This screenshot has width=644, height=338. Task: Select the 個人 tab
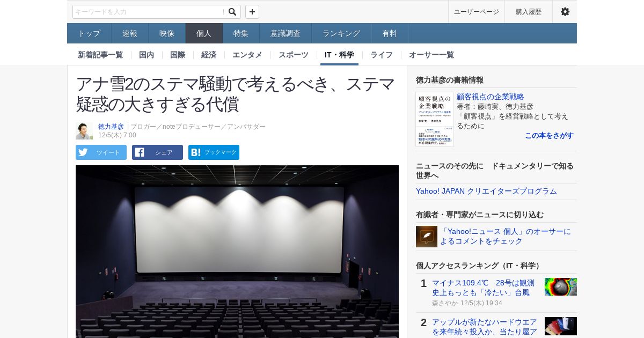coord(204,33)
